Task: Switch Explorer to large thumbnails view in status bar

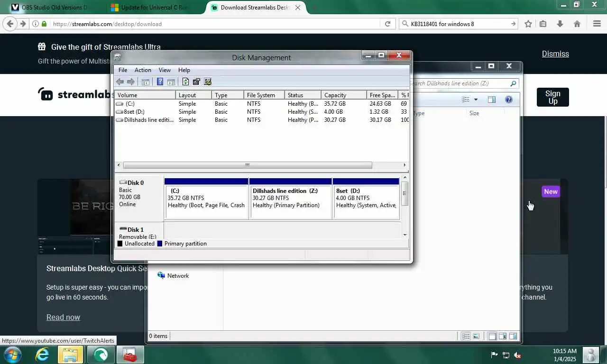Action: click(476, 336)
